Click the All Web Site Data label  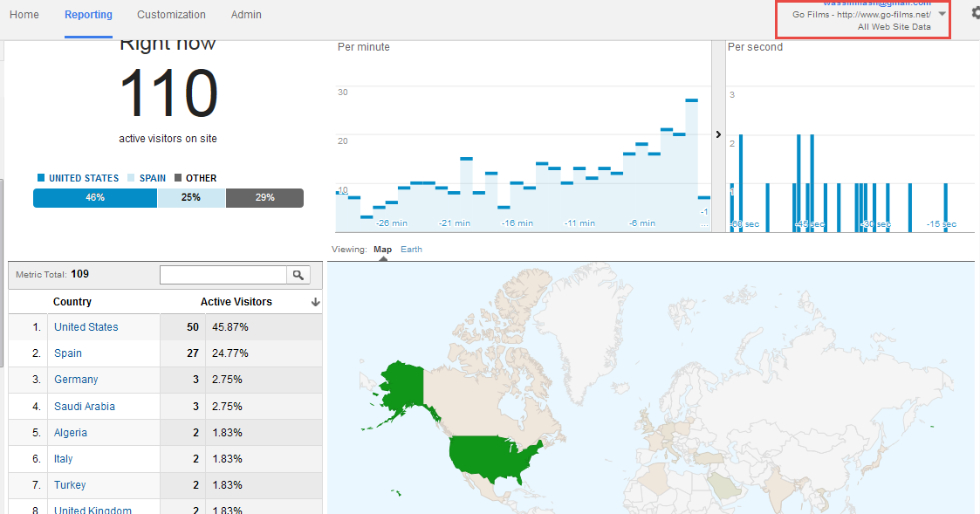[x=894, y=27]
